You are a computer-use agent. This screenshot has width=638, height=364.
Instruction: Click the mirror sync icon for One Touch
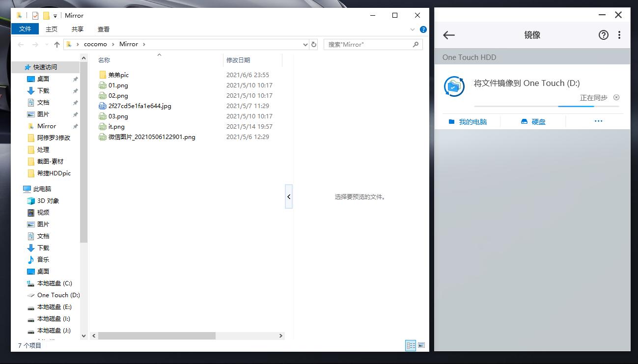(x=454, y=86)
